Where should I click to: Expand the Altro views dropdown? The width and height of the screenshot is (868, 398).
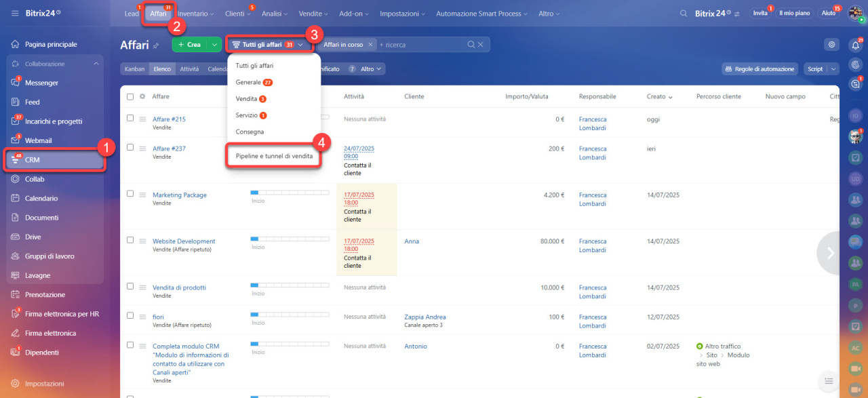click(371, 69)
